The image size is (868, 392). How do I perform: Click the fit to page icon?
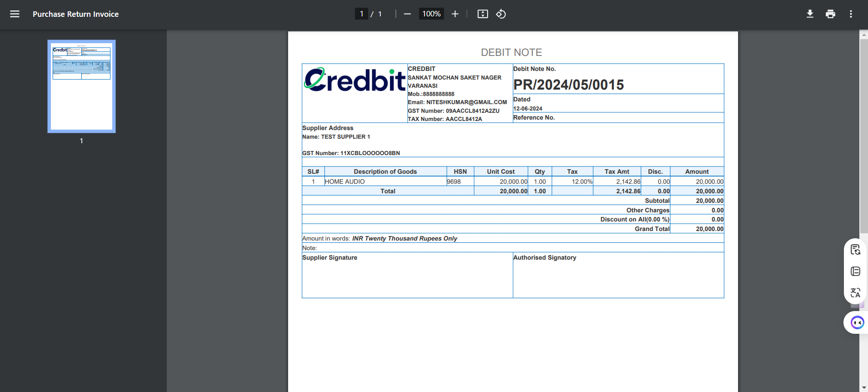(x=483, y=14)
